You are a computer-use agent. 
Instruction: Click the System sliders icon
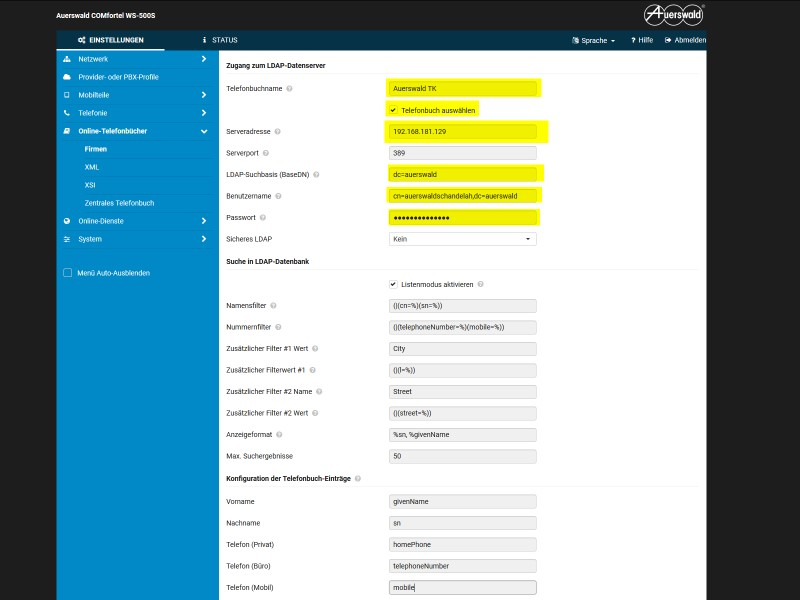(67, 239)
